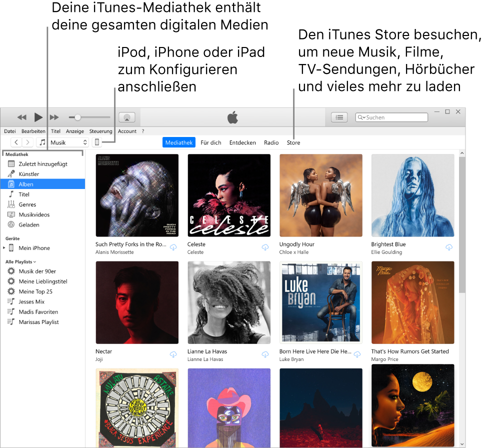Viewport: 487px width, 448px height.
Task: Click the Ellie Goulding artist name
Action: [x=386, y=252]
